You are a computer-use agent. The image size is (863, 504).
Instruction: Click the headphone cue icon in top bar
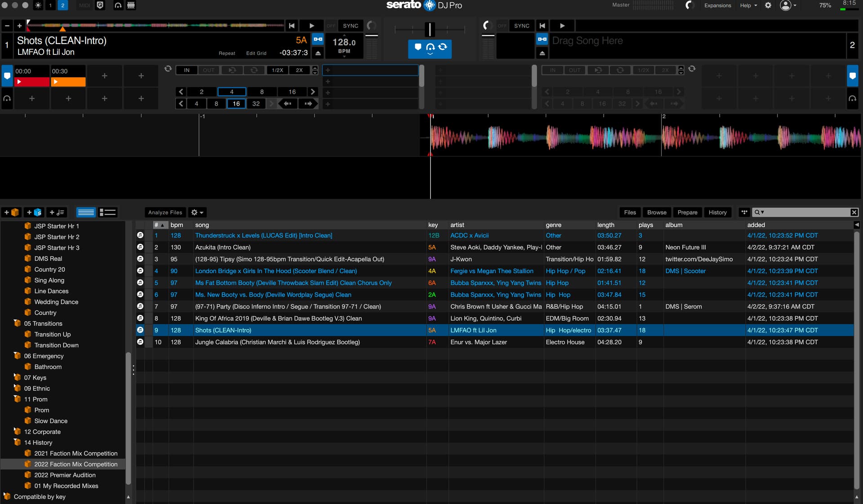click(x=118, y=5)
